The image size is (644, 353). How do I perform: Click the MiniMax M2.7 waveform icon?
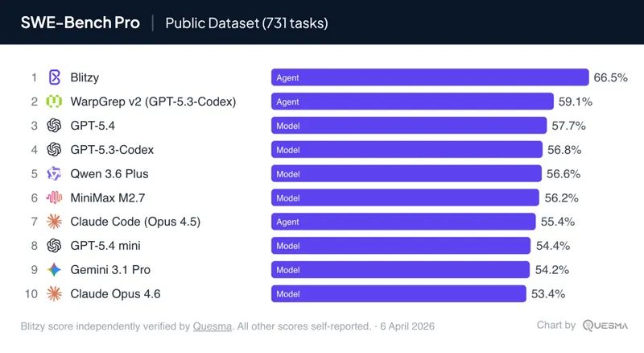55,197
